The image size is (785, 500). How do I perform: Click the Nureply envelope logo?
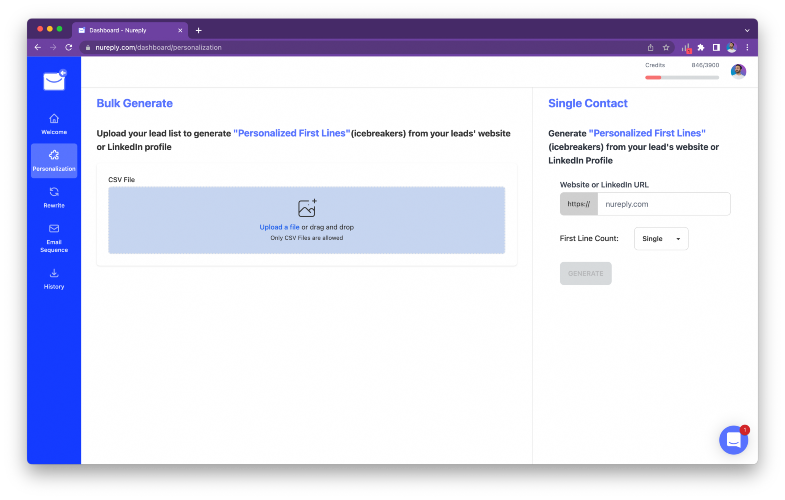(55, 80)
